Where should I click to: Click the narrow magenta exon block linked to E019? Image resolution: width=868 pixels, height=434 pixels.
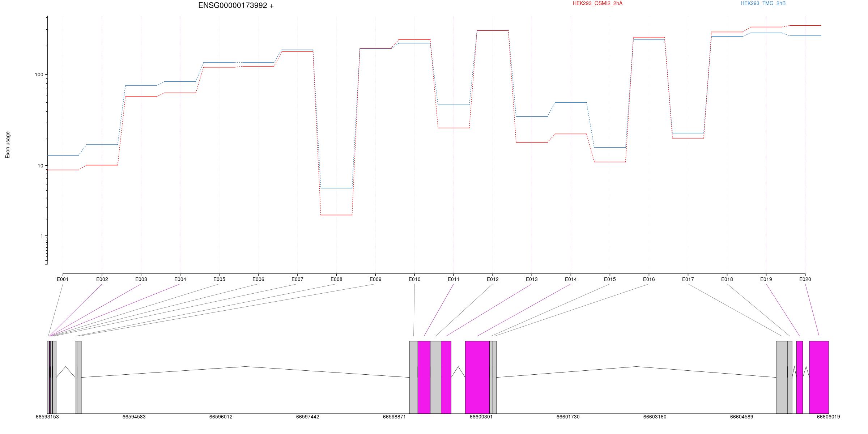pos(799,377)
